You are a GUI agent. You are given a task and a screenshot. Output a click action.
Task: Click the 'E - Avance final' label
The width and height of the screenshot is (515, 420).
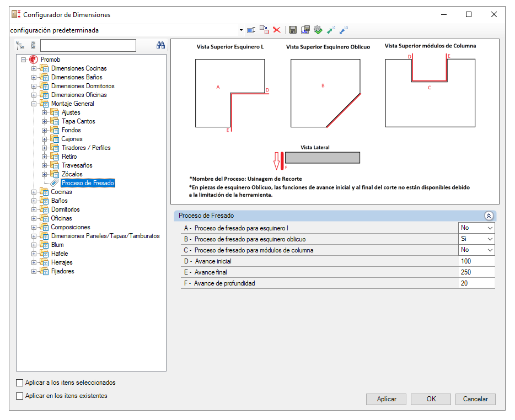pyautogui.click(x=206, y=272)
